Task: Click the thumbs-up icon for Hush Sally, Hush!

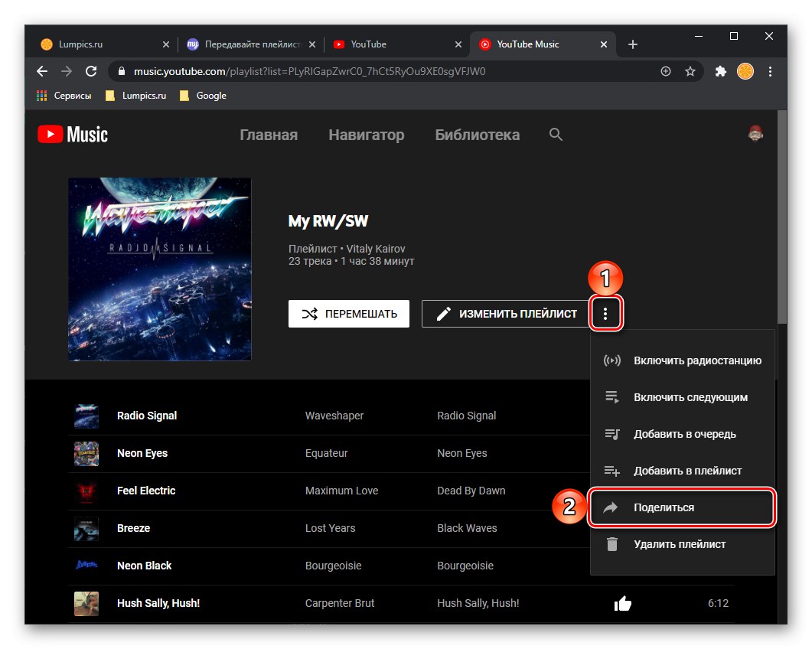Action: (x=622, y=603)
